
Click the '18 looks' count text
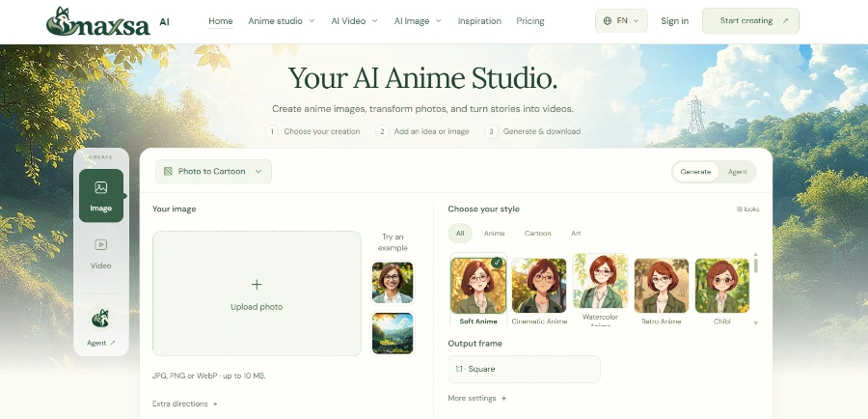point(747,209)
